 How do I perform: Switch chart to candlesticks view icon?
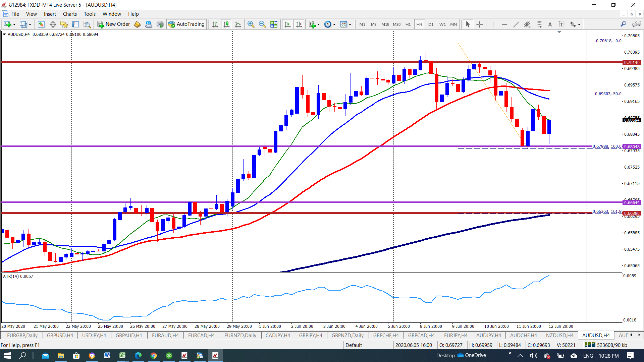tap(227, 24)
